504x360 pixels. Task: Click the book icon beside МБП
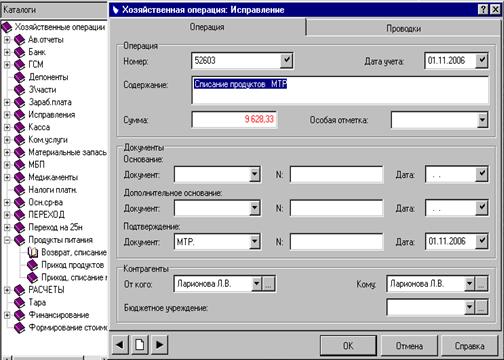(19, 165)
